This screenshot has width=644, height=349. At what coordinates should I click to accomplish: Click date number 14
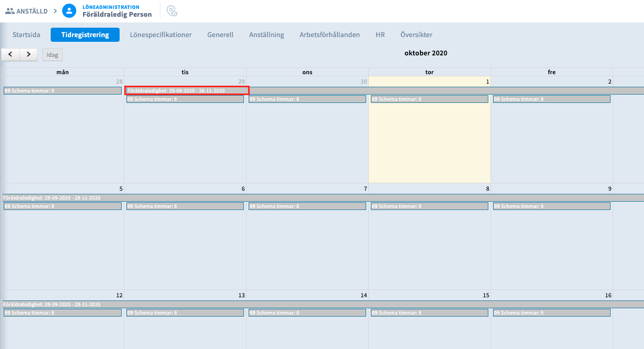(364, 295)
